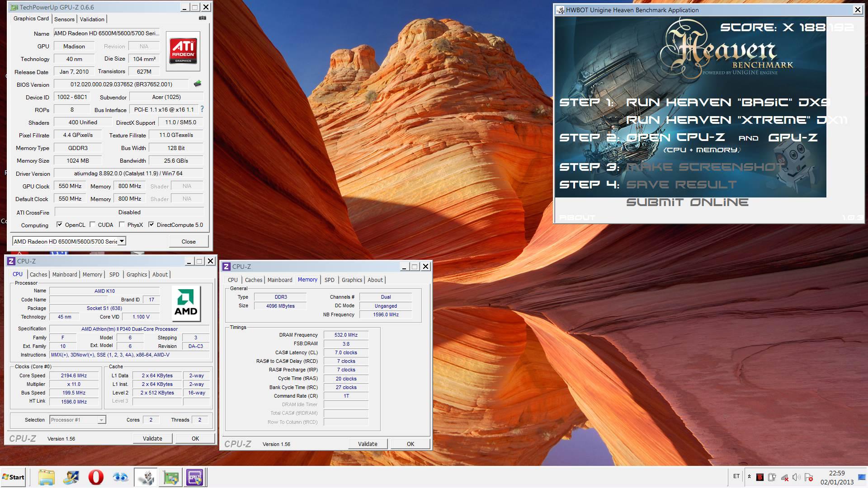The image size is (868, 488).
Task: Click the GPU-Z taskbar icon
Action: point(171,477)
